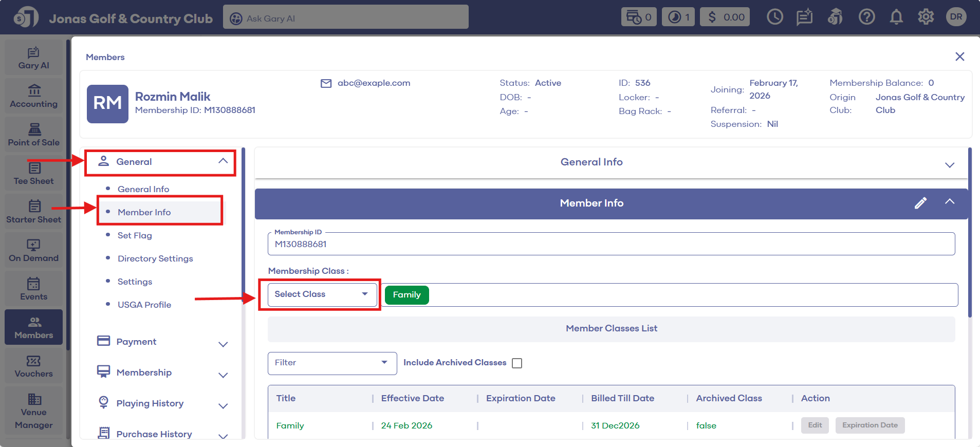The width and height of the screenshot is (980, 447).
Task: Open Directory Settings menu item
Action: pos(155,258)
